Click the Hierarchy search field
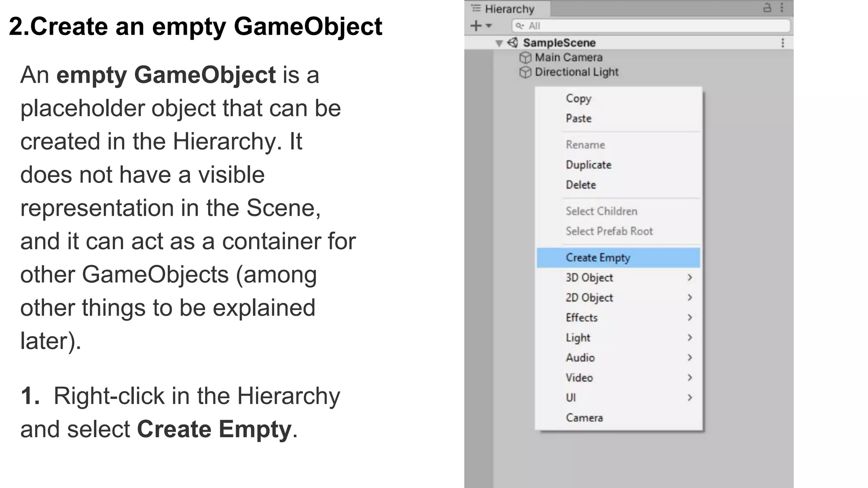This screenshot has height=488, width=868. coord(651,26)
